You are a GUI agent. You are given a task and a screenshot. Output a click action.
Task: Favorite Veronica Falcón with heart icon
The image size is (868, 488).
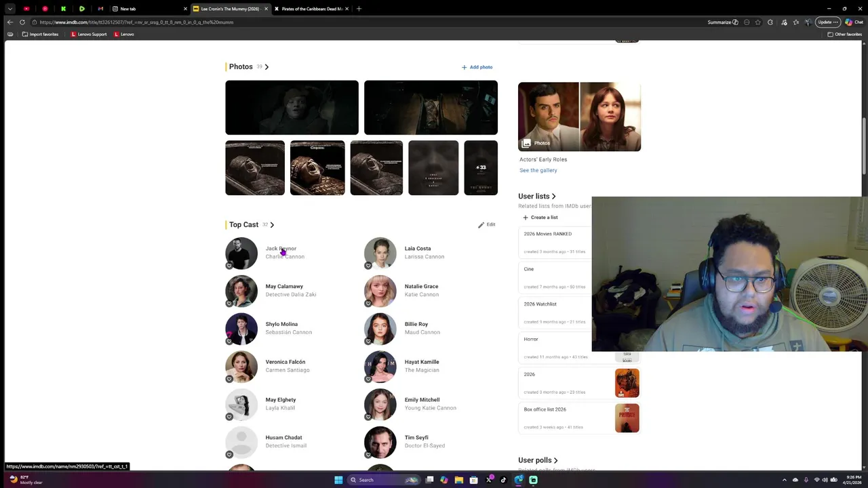coord(229,379)
